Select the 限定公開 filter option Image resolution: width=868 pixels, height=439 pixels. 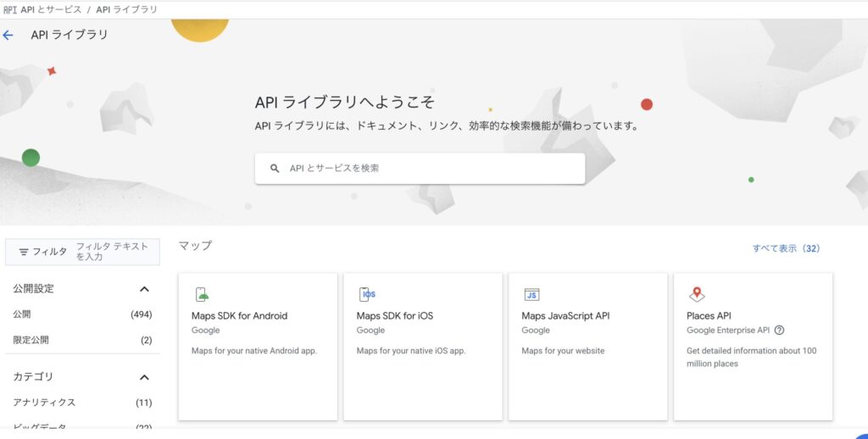pos(31,340)
